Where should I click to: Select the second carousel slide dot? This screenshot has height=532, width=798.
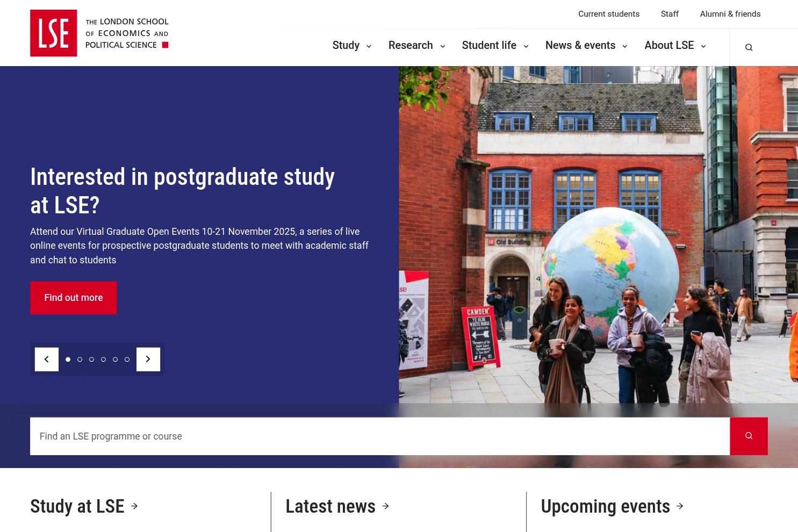[80, 360]
